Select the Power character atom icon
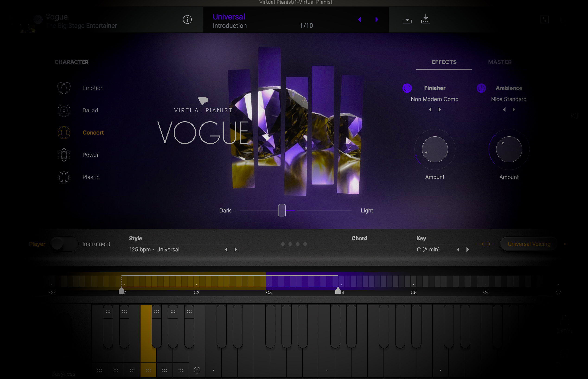This screenshot has height=379, width=588. [x=64, y=155]
